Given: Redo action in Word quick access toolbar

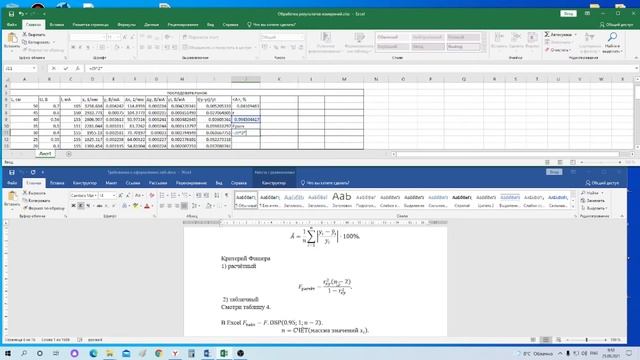Looking at the screenshot, I should click(33, 172).
